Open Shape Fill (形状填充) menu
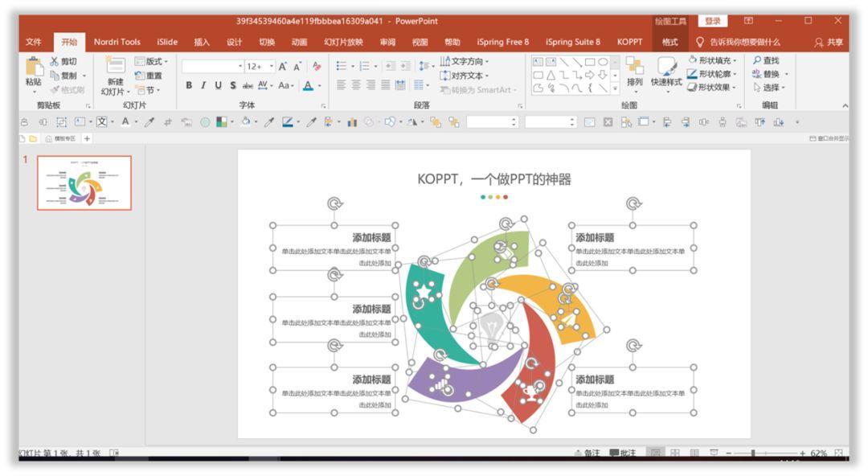The height and width of the screenshot is (476, 868). coord(712,60)
